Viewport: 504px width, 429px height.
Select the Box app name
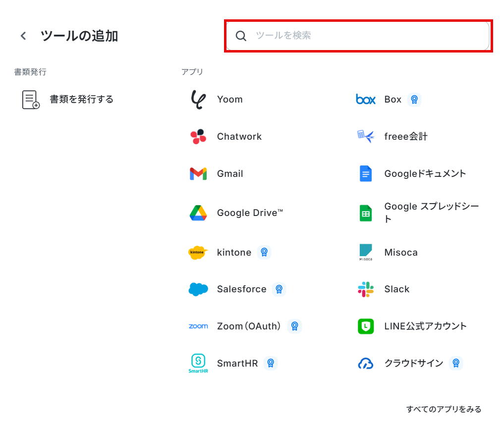pyautogui.click(x=393, y=99)
